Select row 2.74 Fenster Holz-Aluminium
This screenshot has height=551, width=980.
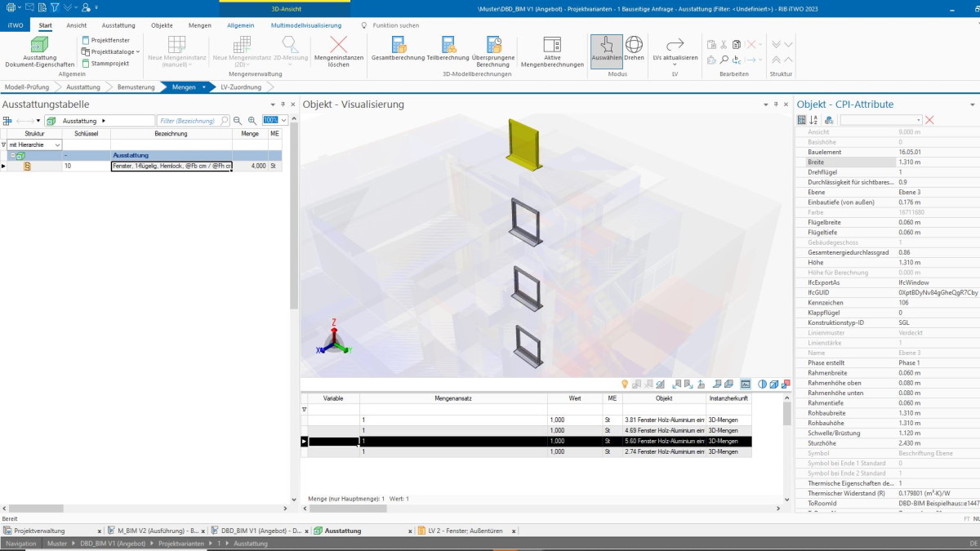(x=526, y=451)
